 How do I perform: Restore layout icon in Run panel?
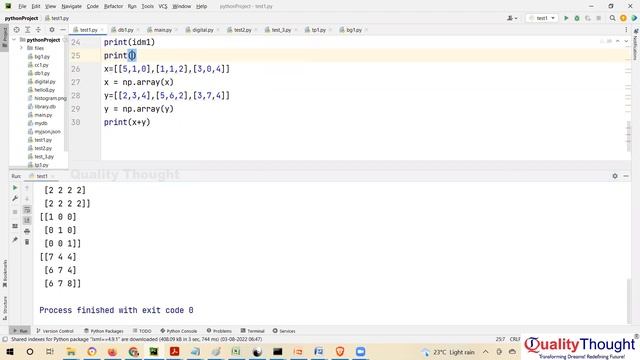(x=15, y=226)
